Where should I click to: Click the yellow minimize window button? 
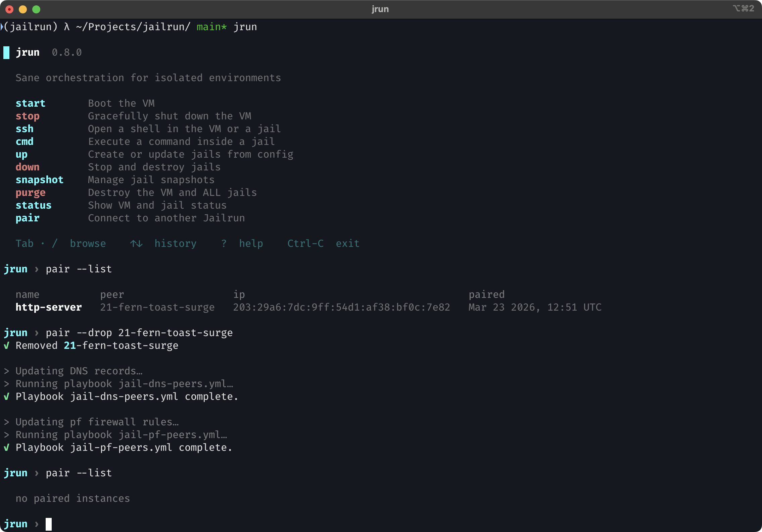point(23,9)
